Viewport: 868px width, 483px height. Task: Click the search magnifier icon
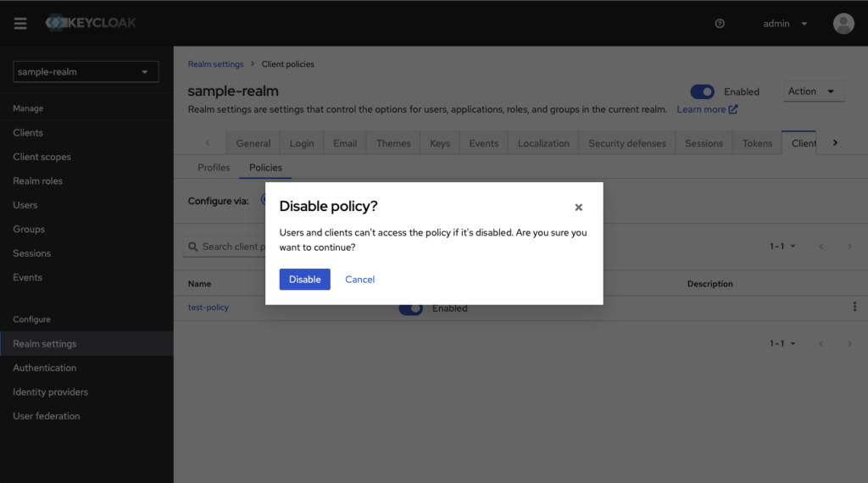[x=192, y=247]
